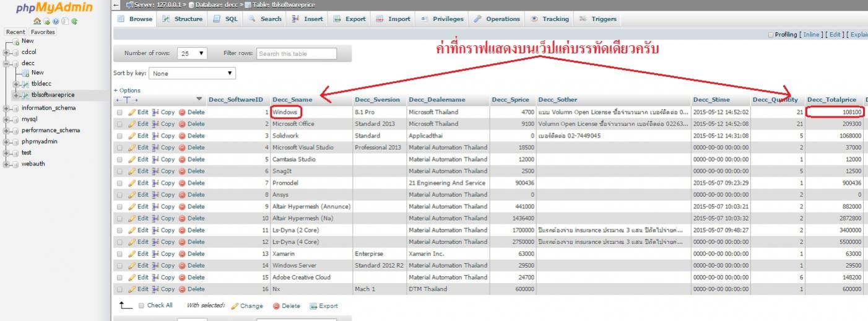Viewport: 868px width, 321px height.
Task: Click the collapse navigation panel arrow
Action: (117, 5)
